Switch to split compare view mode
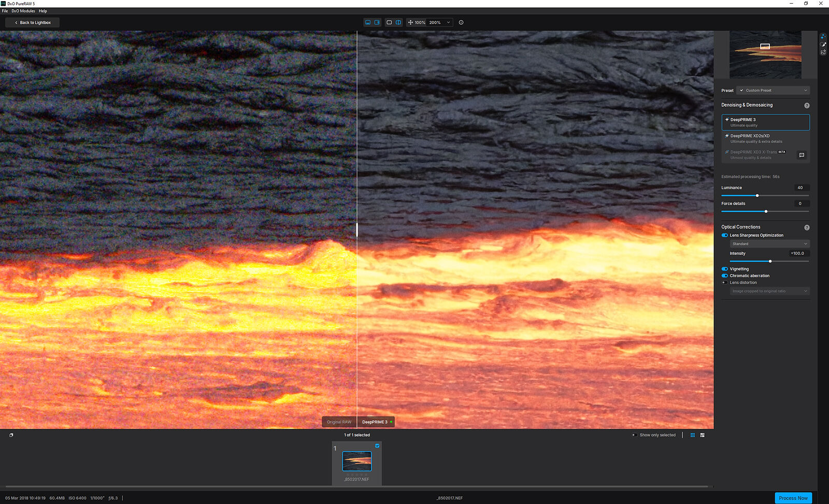Viewport: 829px width, 504px height. [x=398, y=22]
